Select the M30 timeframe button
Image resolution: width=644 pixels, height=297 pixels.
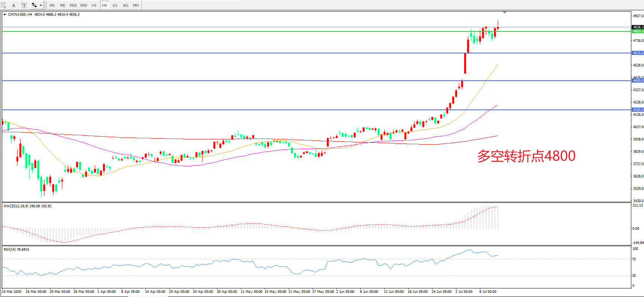84,5
